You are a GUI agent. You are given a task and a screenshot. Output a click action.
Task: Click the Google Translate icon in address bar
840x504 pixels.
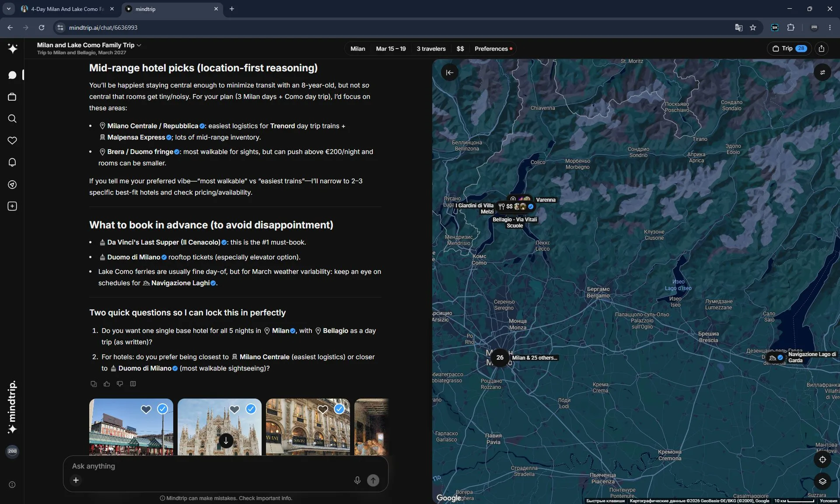pyautogui.click(x=738, y=28)
